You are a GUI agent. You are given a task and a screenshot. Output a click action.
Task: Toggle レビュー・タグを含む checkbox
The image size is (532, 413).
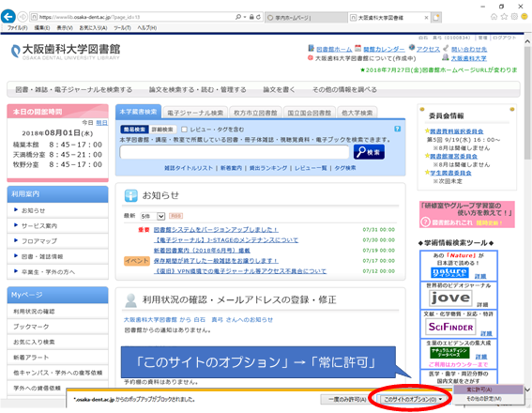(x=184, y=130)
